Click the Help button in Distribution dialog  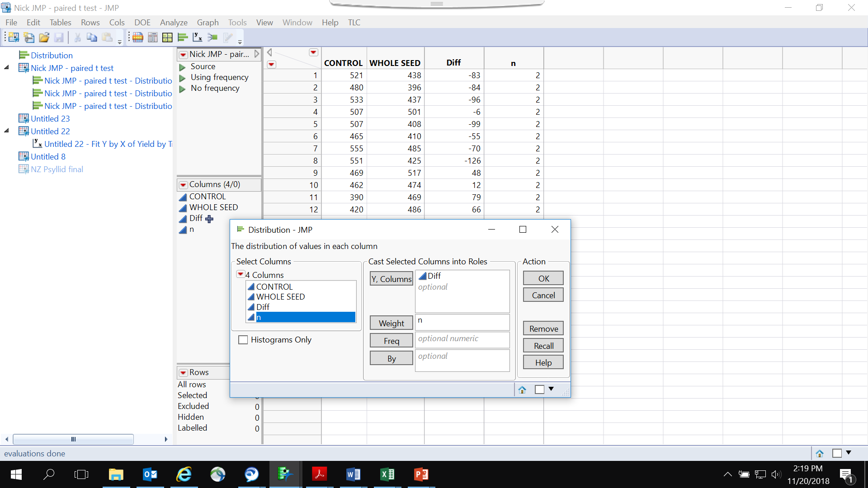(543, 362)
